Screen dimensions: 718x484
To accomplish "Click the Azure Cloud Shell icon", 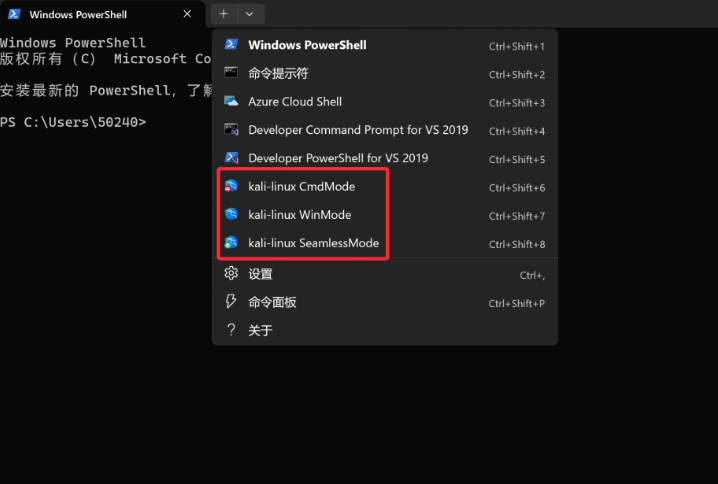I will [x=231, y=101].
